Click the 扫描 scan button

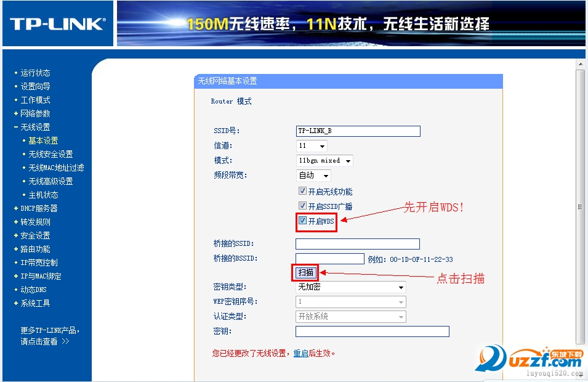pos(305,272)
